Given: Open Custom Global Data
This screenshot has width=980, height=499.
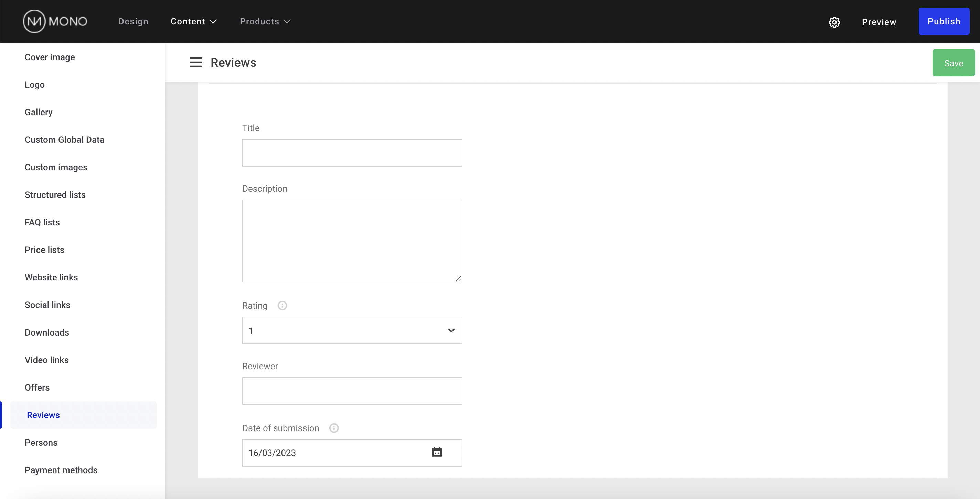Looking at the screenshot, I should pyautogui.click(x=64, y=140).
